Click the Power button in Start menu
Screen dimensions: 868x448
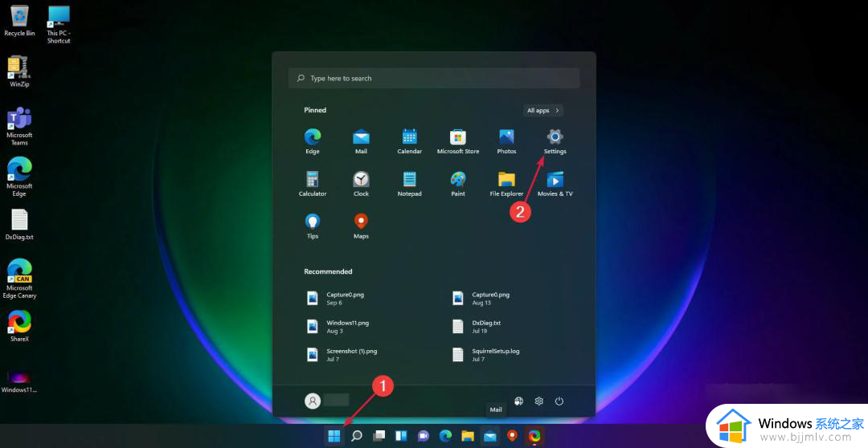click(x=559, y=401)
